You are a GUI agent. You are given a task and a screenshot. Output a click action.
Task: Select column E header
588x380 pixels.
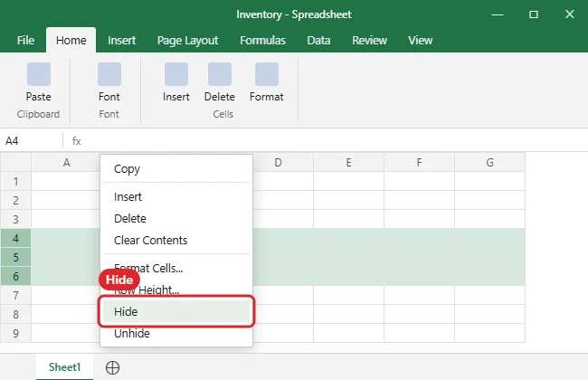(x=349, y=163)
